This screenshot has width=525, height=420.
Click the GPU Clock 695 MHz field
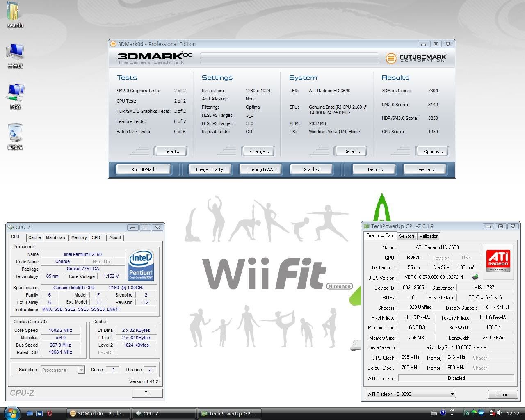(x=410, y=357)
